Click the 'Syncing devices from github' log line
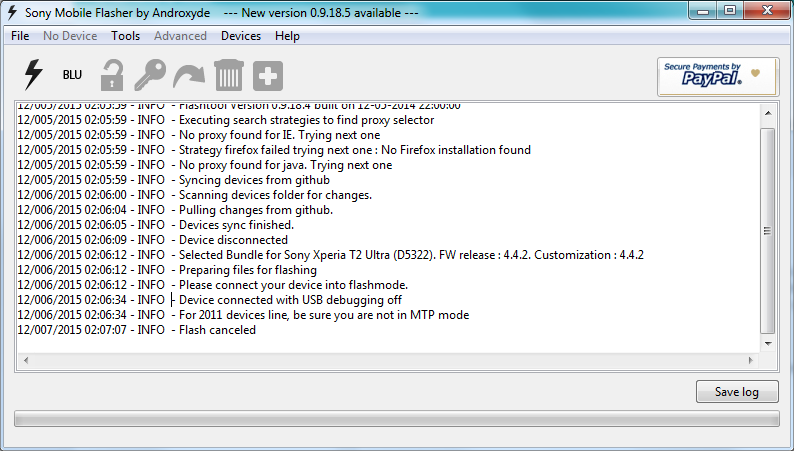Screen dimensions: 794x451 (x=174, y=180)
